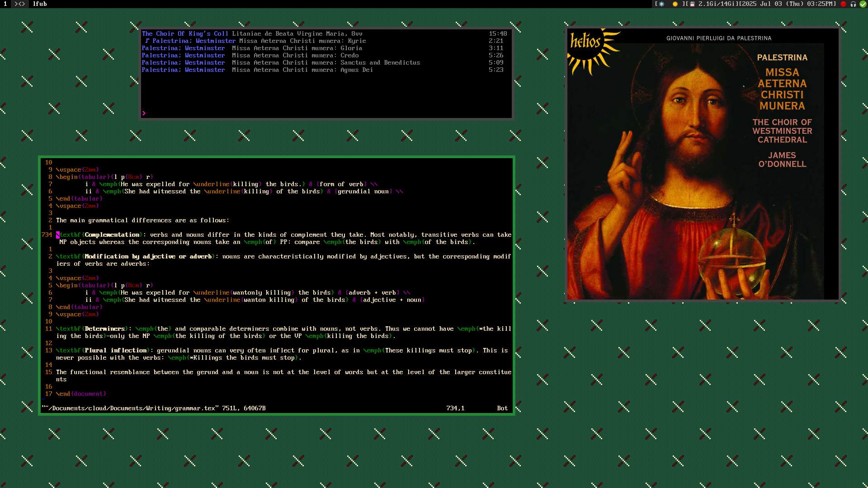Click the \end{document} line in vim

pos(81,394)
